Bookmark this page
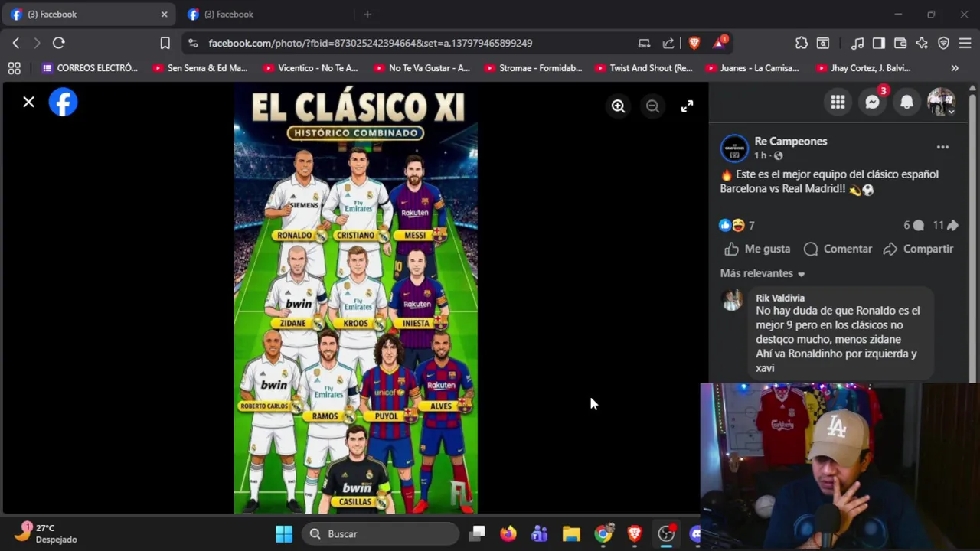The image size is (980, 551). (165, 43)
